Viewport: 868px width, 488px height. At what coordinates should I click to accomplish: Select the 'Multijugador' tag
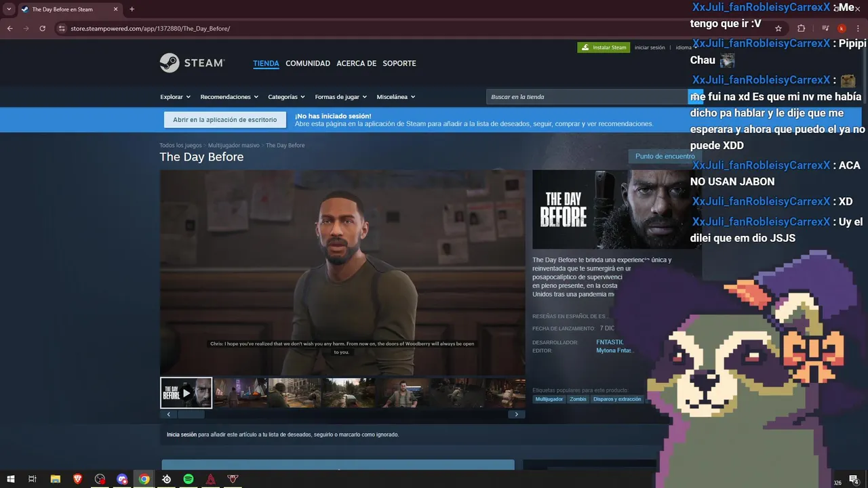(x=549, y=399)
